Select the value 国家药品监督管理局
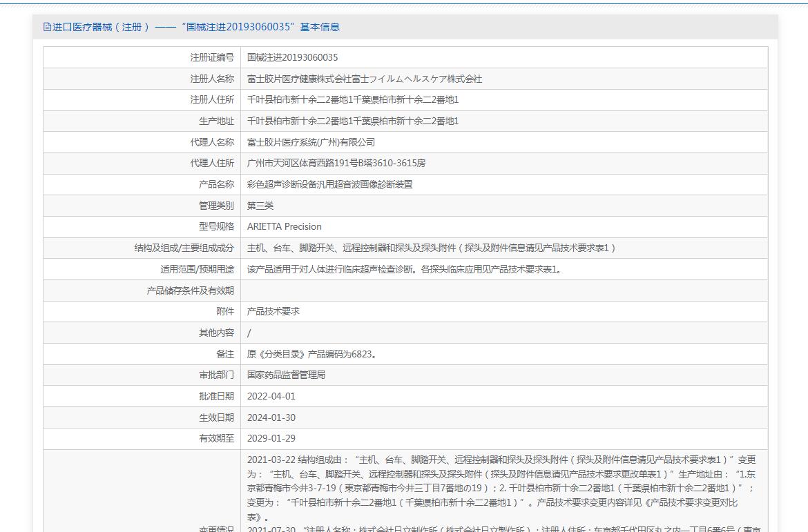This screenshot has width=808, height=532. 286,375
